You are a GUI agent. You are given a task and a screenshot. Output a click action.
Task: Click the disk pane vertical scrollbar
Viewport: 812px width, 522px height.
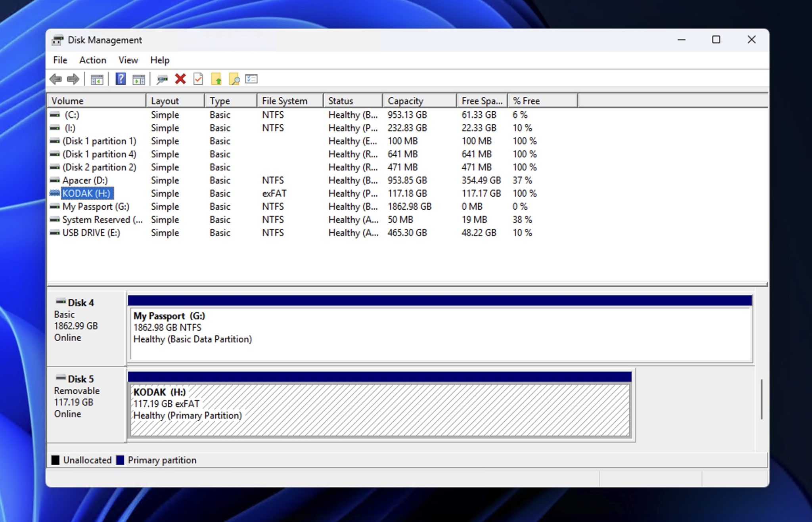(x=761, y=400)
